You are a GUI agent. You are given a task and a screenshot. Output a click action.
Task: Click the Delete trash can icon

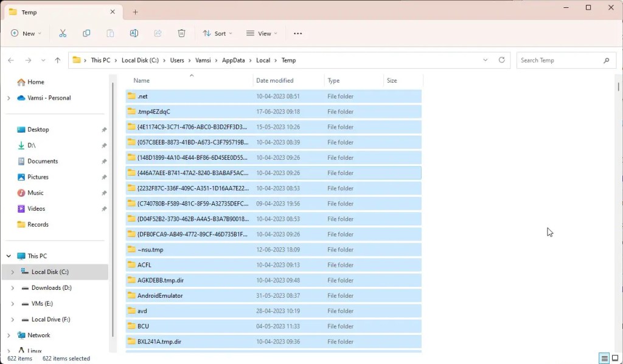[x=181, y=33]
